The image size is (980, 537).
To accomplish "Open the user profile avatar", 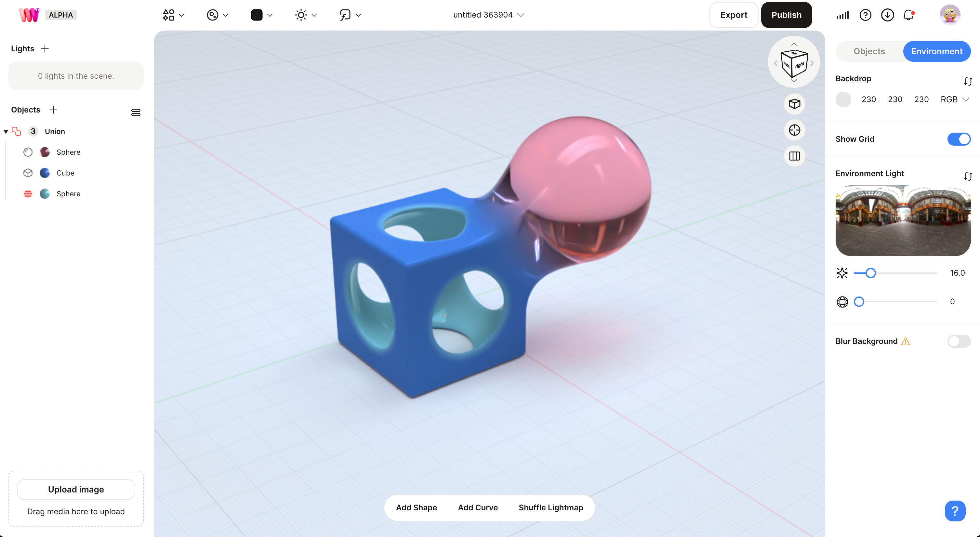I will pyautogui.click(x=950, y=15).
